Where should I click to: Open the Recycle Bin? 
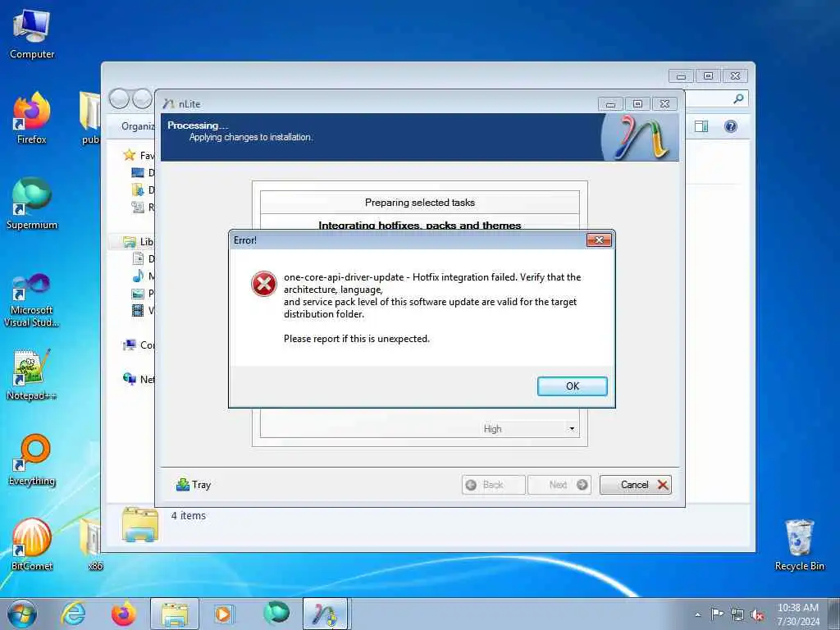(799, 545)
